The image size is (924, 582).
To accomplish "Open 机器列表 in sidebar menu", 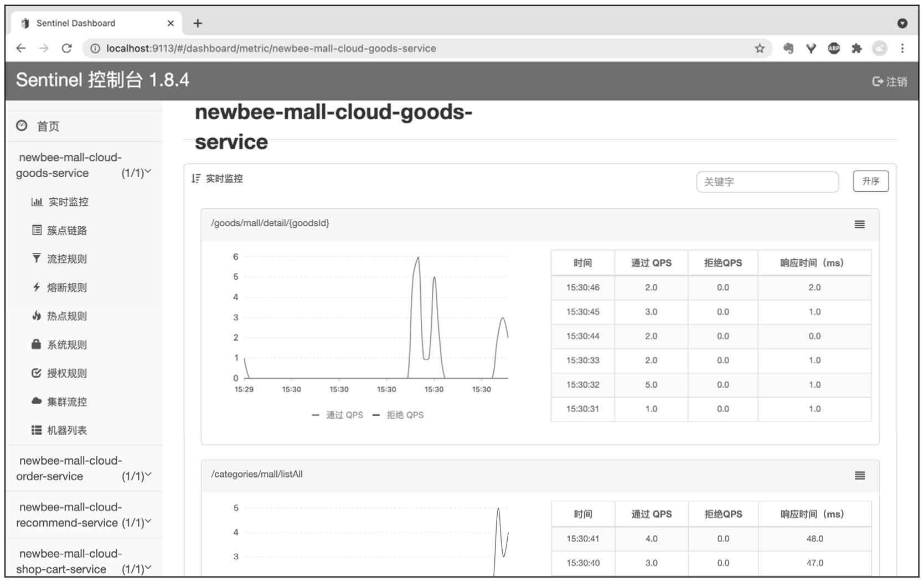I will [60, 430].
